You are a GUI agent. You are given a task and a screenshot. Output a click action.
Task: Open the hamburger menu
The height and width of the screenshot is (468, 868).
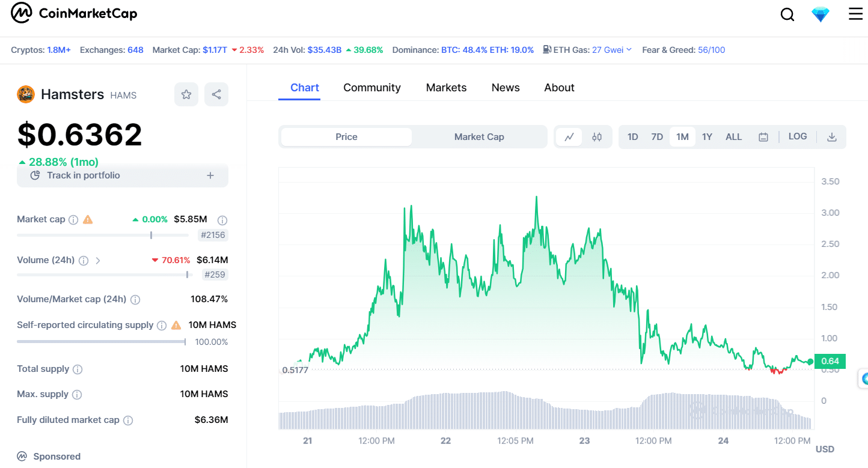click(855, 14)
